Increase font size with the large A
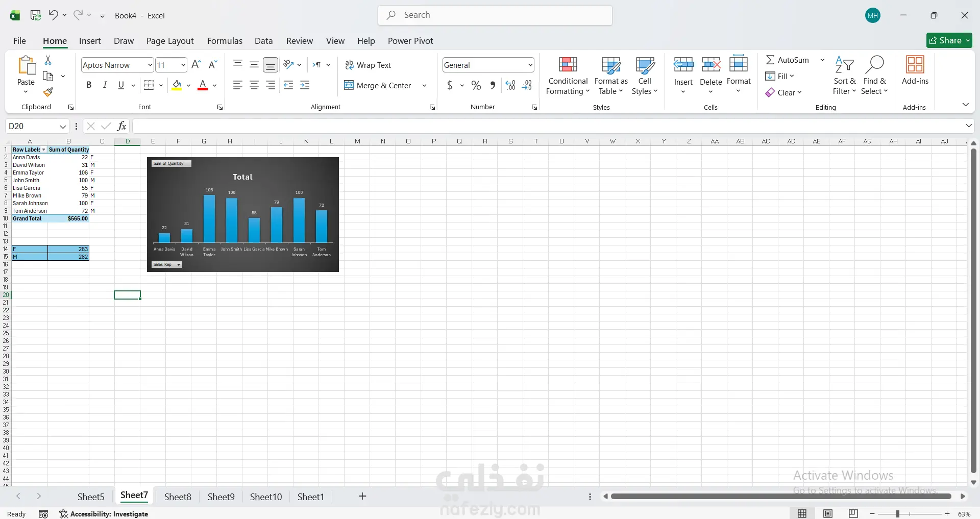Image resolution: width=980 pixels, height=519 pixels. pos(196,64)
